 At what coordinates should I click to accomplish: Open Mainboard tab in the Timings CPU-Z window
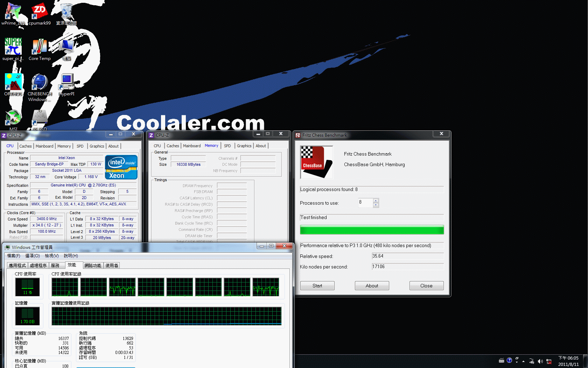click(x=192, y=146)
